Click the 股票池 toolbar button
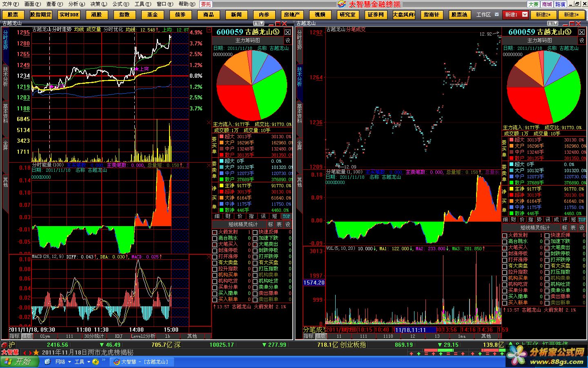 click(x=459, y=14)
